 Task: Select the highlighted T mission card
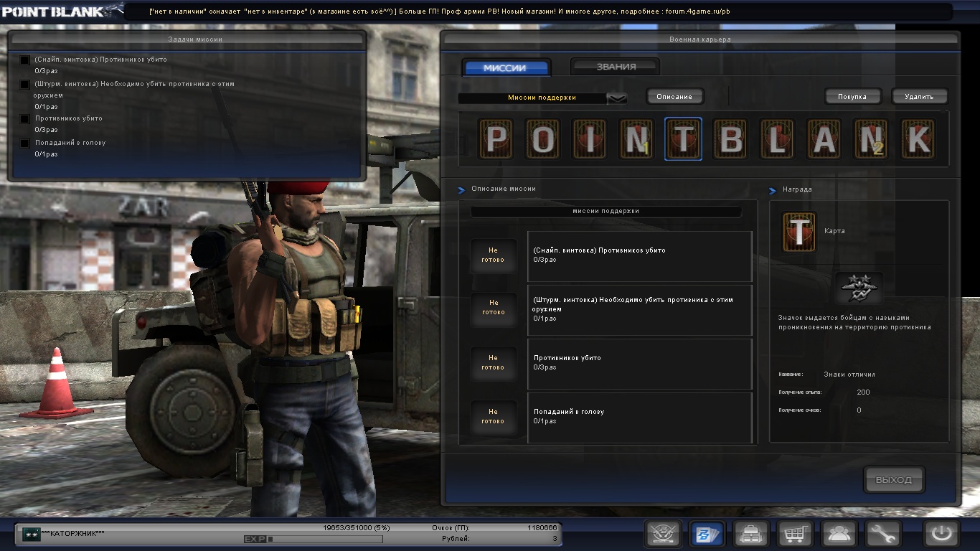[683, 139]
